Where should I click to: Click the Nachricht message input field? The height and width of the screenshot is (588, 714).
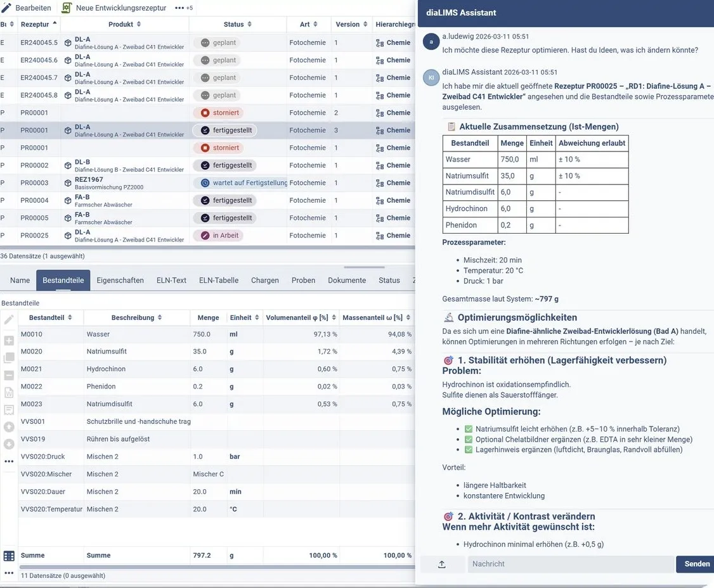tap(571, 564)
